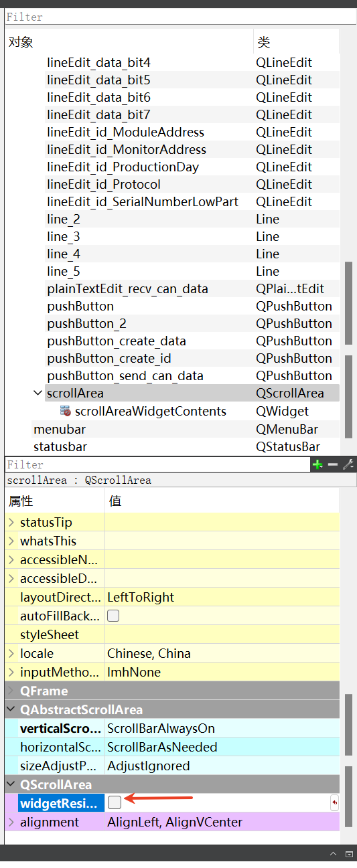Screen dimensions: 357x868
Task: Select the menubar object
Action: coord(60,429)
